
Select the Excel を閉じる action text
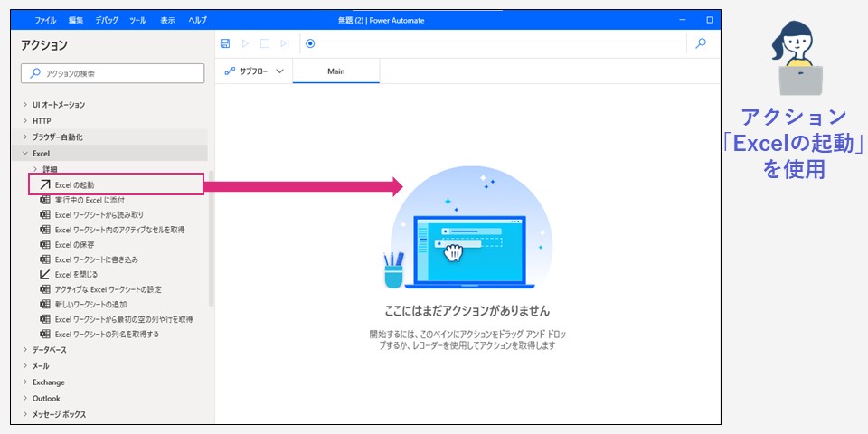[76, 274]
